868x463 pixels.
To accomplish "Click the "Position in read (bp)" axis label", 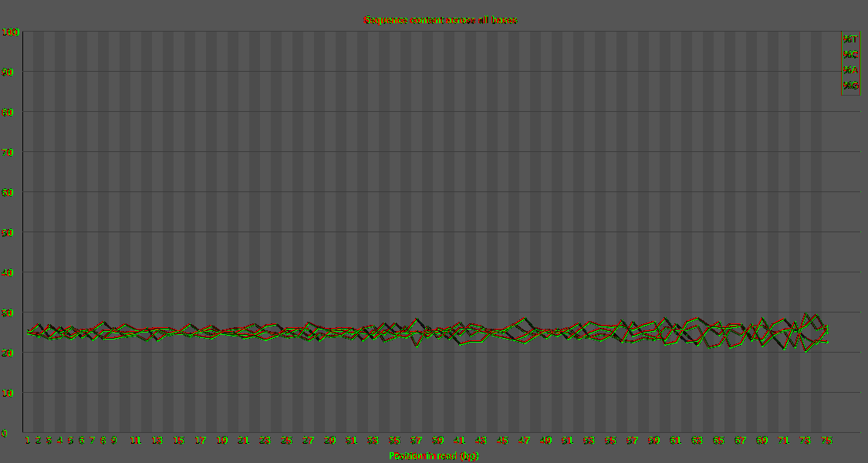I will tap(434, 456).
